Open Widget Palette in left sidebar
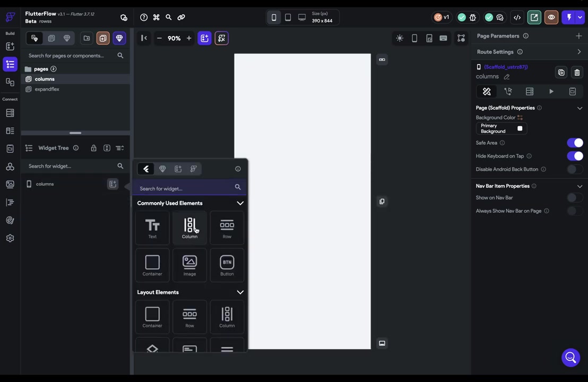This screenshot has width=588, height=382. [10, 47]
